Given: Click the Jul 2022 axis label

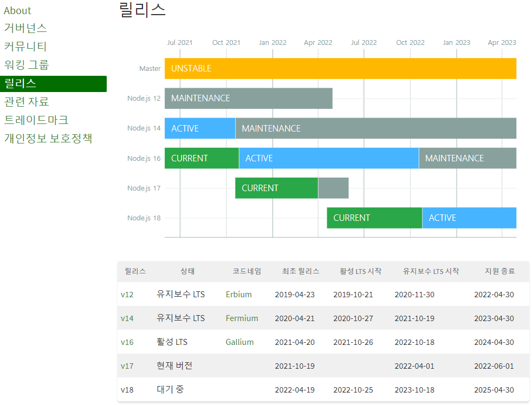Looking at the screenshot, I should coord(364,42).
